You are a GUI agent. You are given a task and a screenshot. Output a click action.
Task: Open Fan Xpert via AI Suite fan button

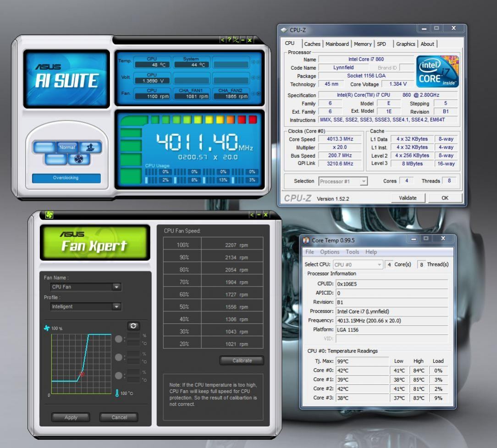click(78, 159)
